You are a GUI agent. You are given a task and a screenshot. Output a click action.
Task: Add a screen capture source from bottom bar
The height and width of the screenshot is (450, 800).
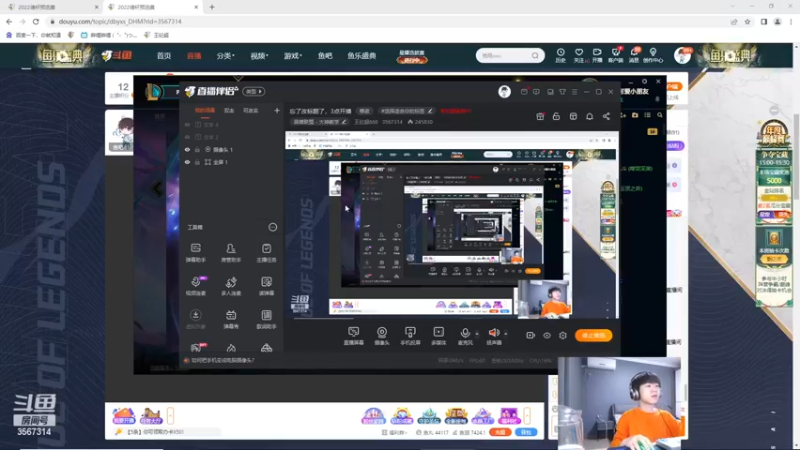point(354,336)
